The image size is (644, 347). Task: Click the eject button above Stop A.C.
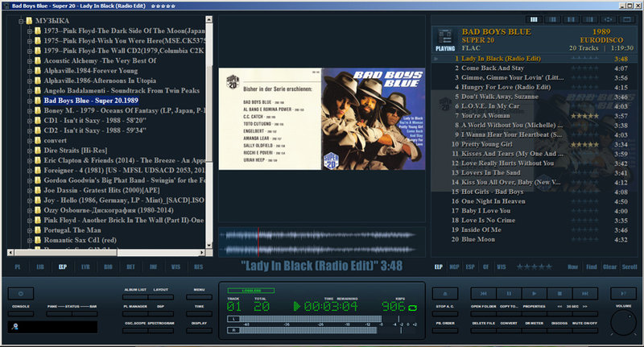coord(444,294)
